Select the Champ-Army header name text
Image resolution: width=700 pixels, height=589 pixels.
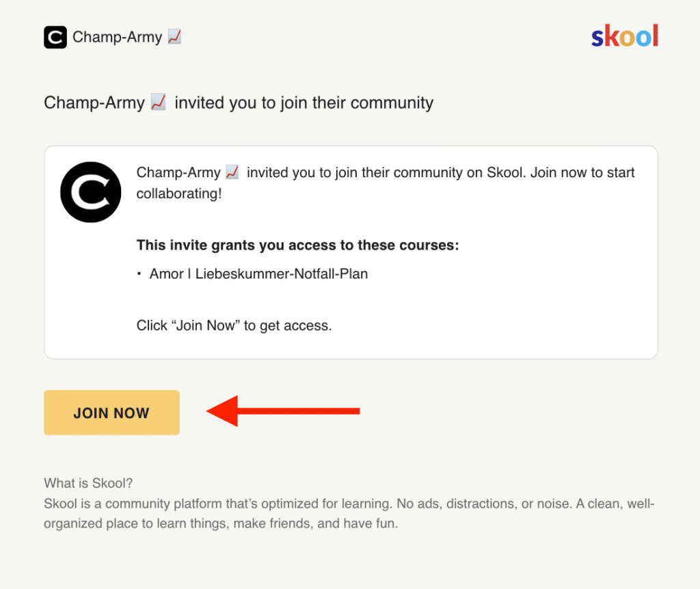coord(118,37)
